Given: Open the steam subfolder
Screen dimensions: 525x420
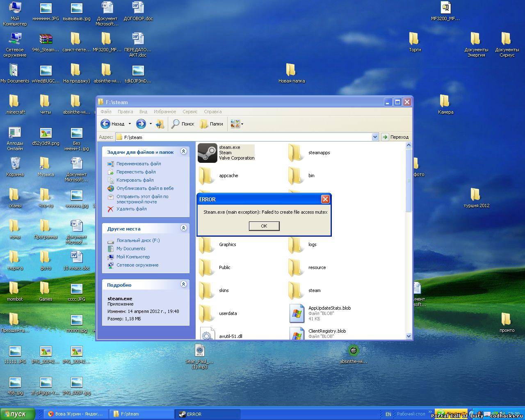Looking at the screenshot, I should [295, 291].
